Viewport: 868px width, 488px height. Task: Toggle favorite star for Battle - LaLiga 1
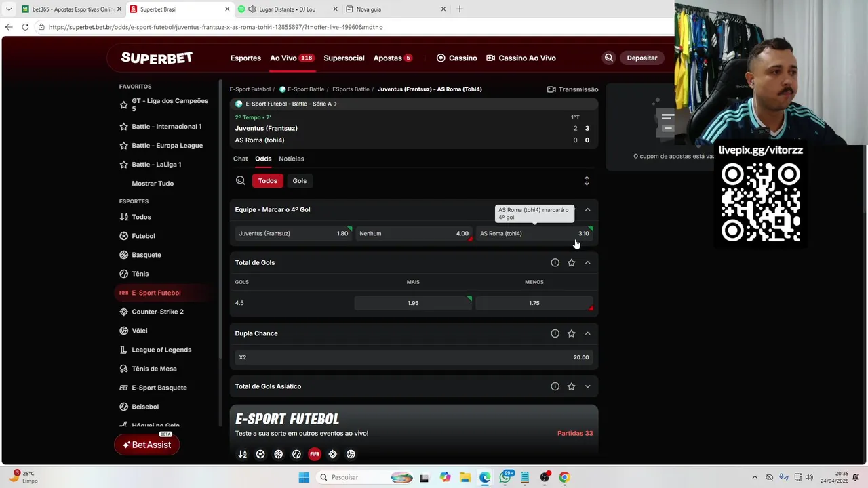(x=123, y=165)
